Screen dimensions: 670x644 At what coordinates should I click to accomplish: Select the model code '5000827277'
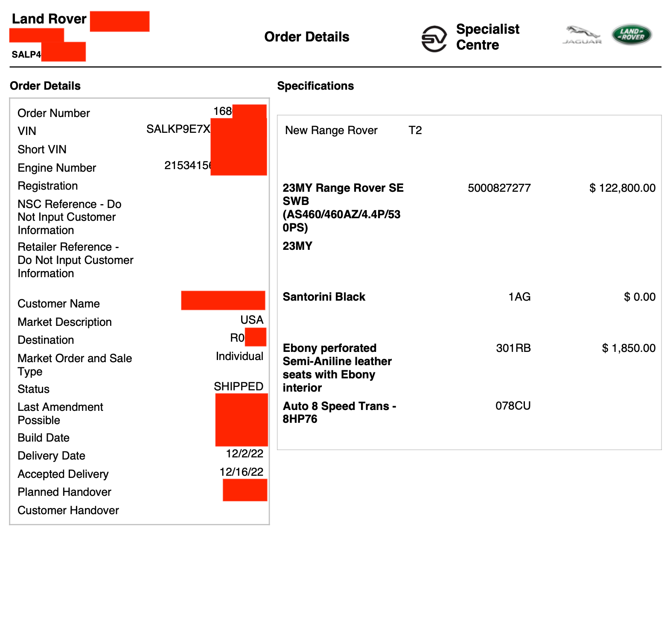(499, 188)
